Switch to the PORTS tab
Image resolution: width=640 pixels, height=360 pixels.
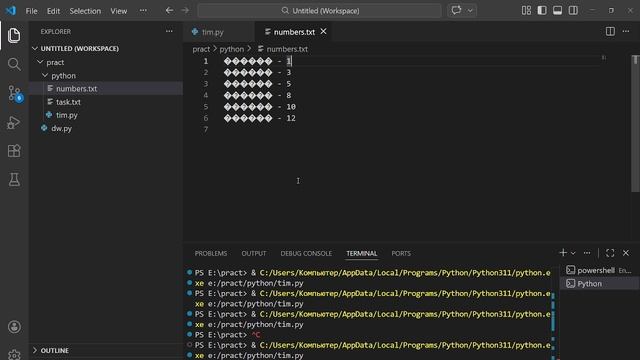tap(401, 253)
